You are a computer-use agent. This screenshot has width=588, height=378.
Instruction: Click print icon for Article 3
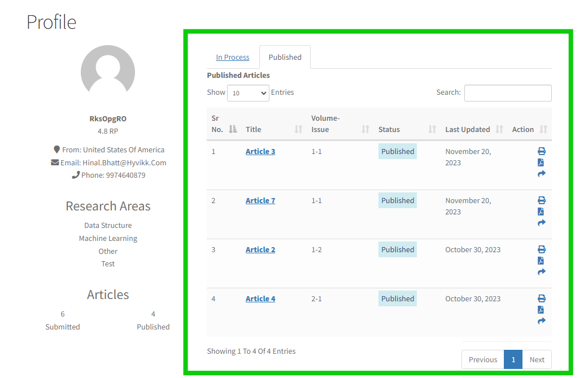click(x=541, y=151)
